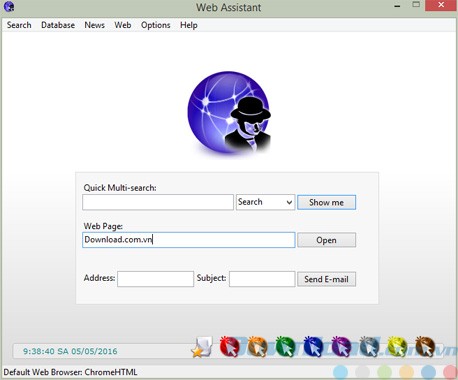Click the date and time display
Viewport: 458px width, 380px height.
[70, 351]
